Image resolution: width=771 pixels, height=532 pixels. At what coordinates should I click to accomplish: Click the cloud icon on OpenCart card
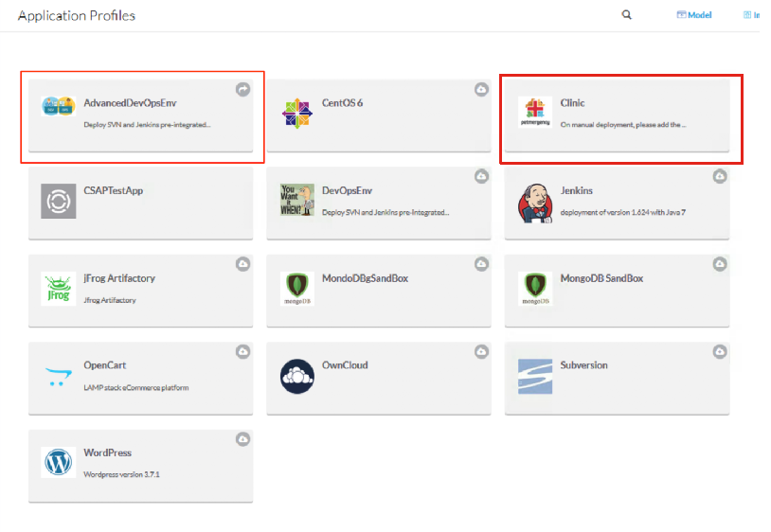tap(242, 352)
